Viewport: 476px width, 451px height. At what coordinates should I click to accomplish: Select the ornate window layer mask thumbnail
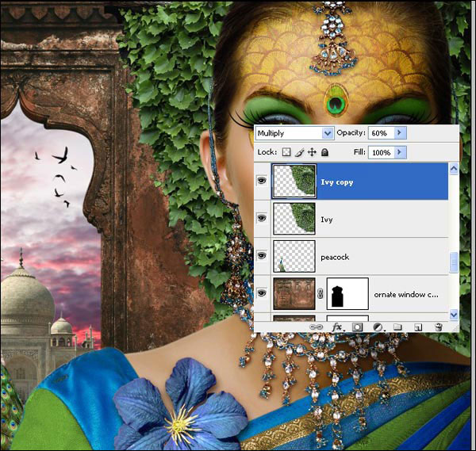tap(347, 293)
